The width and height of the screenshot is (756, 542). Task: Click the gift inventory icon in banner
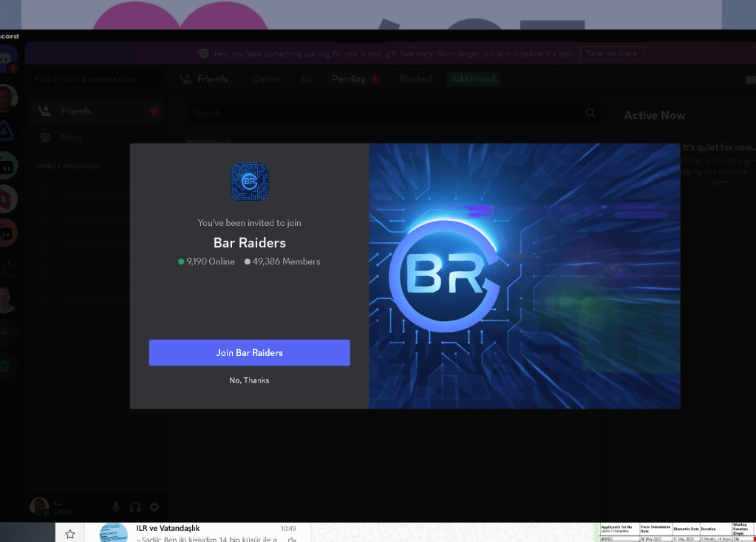pos(203,53)
